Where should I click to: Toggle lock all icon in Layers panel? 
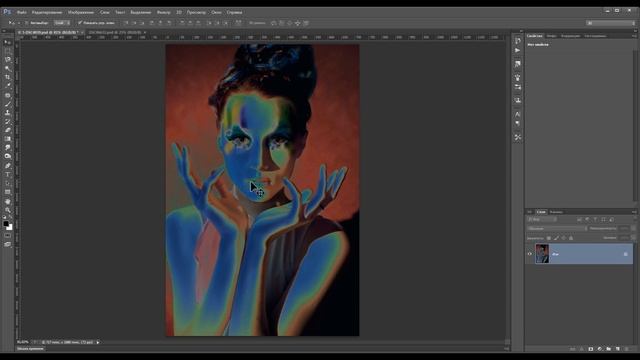(571, 238)
